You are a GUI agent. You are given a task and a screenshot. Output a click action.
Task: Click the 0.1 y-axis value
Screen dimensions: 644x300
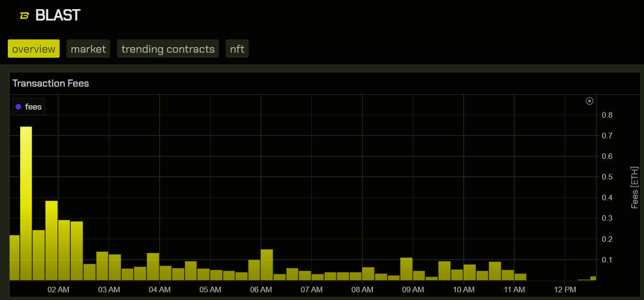click(x=607, y=260)
